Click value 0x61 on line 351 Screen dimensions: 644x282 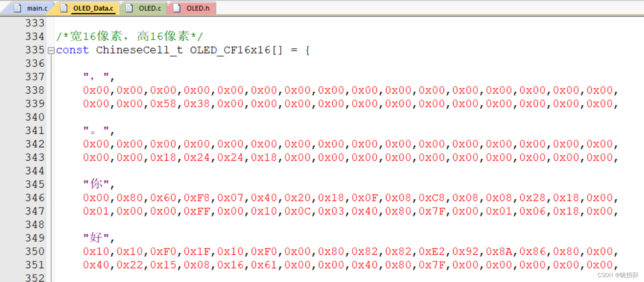(264, 265)
